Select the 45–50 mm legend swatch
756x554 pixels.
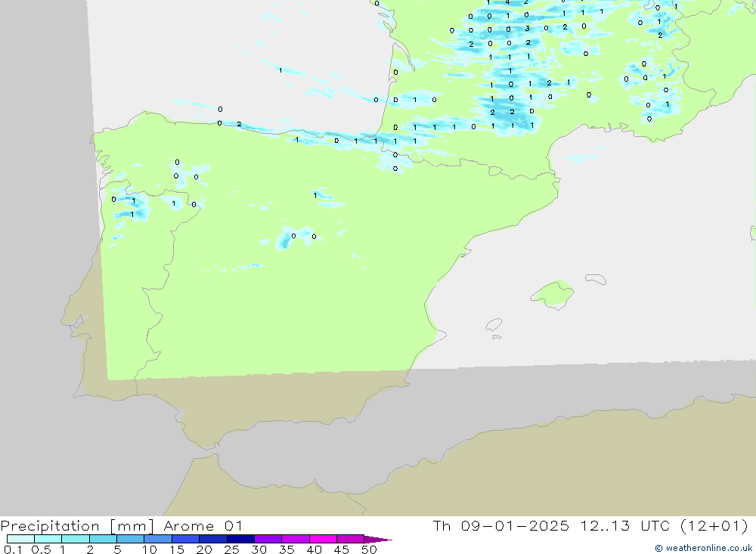(351, 539)
